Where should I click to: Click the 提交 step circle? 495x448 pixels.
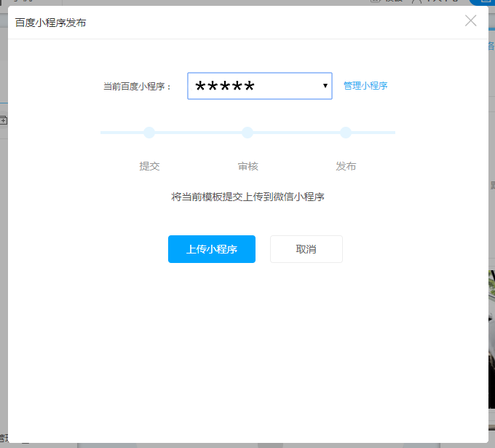point(149,133)
